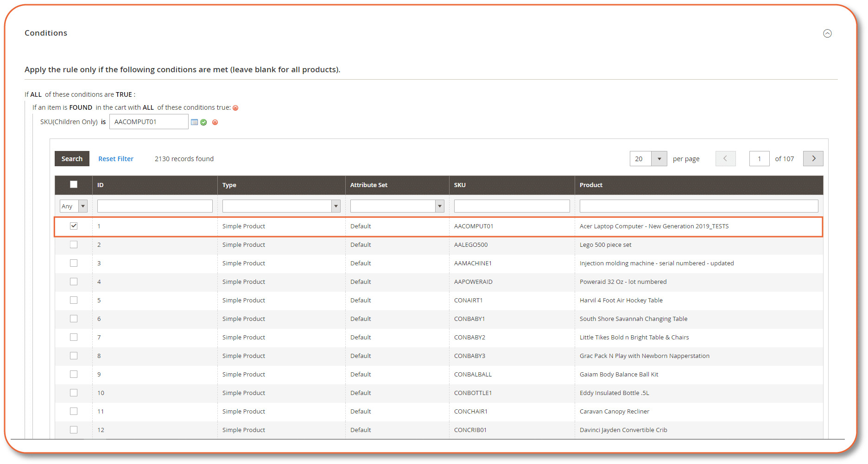Open the product chooser grid icon
The image size is (868, 464).
click(x=194, y=122)
